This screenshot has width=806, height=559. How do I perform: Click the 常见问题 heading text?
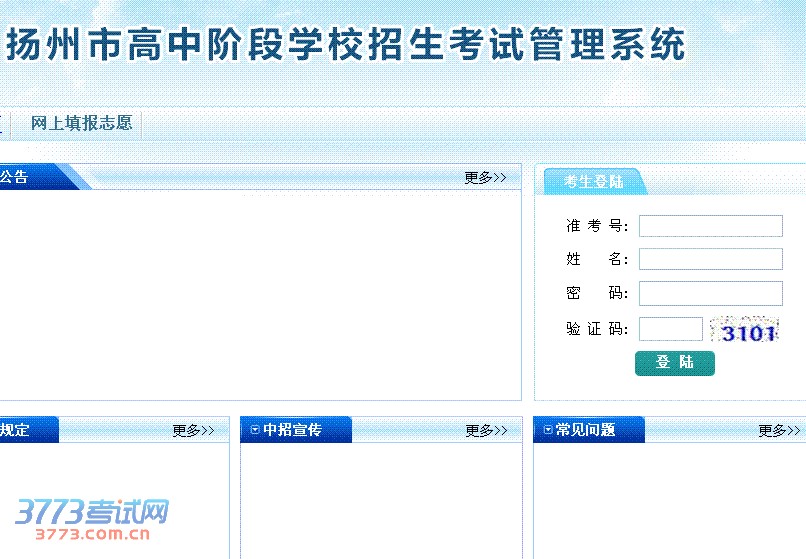point(585,430)
